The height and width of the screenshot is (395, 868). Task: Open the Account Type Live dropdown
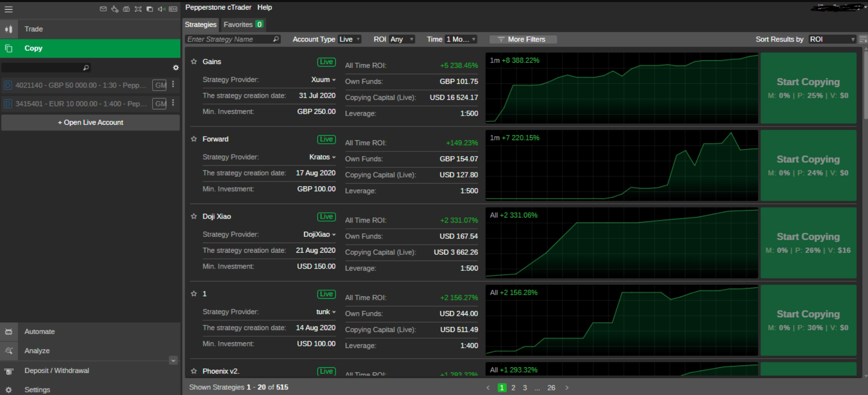coord(350,39)
